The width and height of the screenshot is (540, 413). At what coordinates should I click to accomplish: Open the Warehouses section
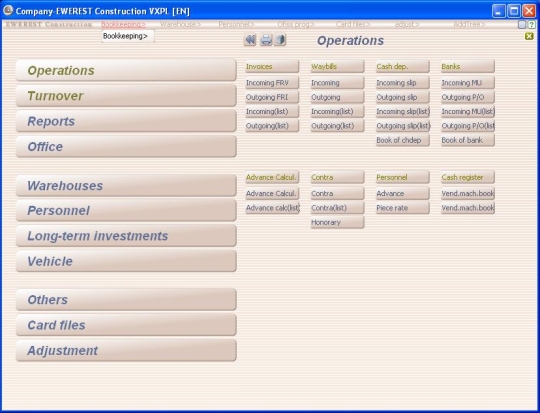[x=126, y=185]
